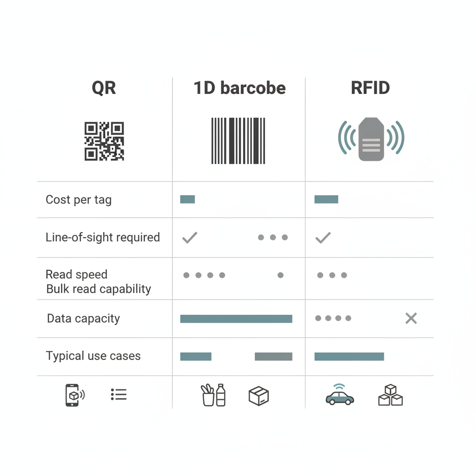Click the grocery bag and bottle icon
Screen dimensions: 476x476
point(213,395)
